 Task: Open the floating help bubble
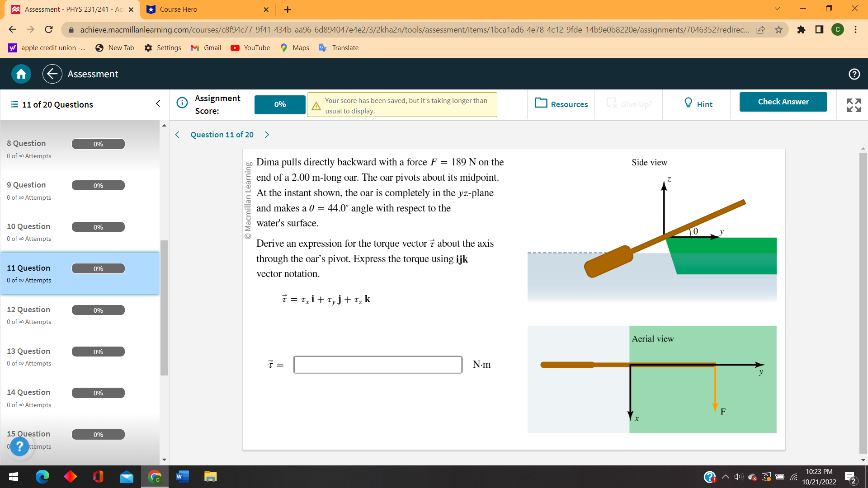click(19, 446)
